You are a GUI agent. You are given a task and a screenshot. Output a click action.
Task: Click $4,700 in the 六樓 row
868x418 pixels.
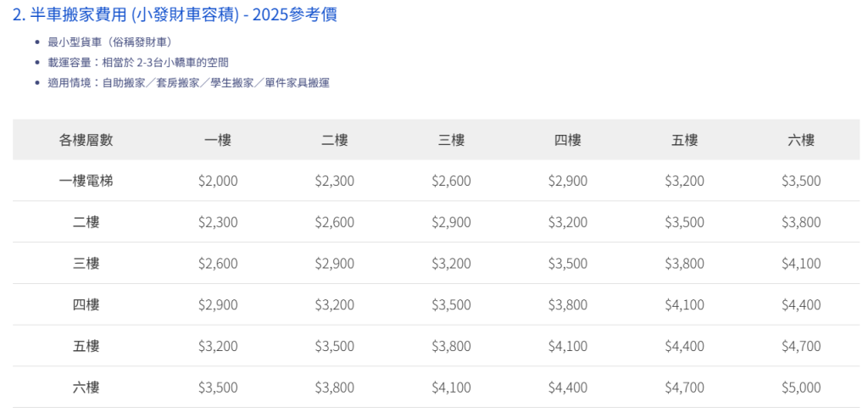click(x=684, y=387)
